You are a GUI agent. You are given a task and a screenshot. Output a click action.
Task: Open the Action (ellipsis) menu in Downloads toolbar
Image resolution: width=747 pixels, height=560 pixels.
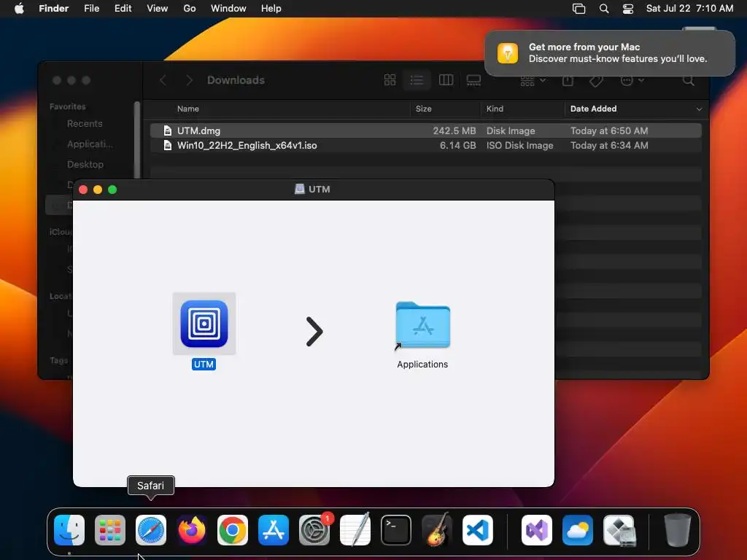point(632,80)
